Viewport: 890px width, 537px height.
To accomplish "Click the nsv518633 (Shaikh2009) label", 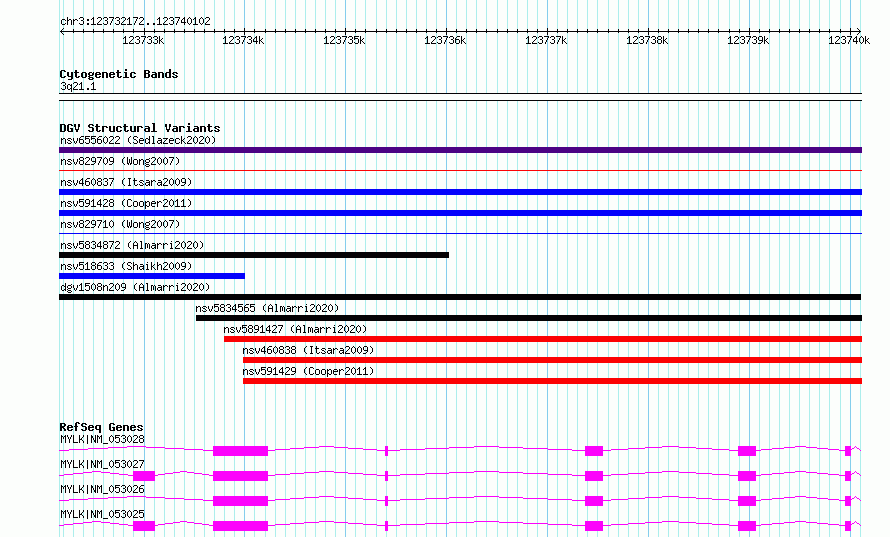I will 126,266.
